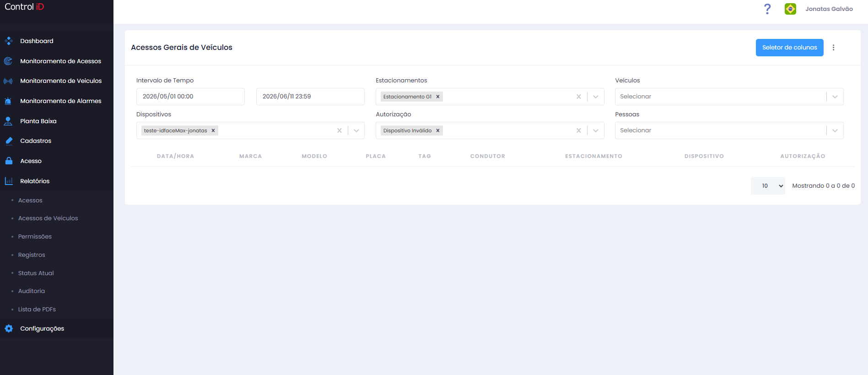
Task: Click the 'Acessos Gerais de Veículos' title
Action: point(182,48)
